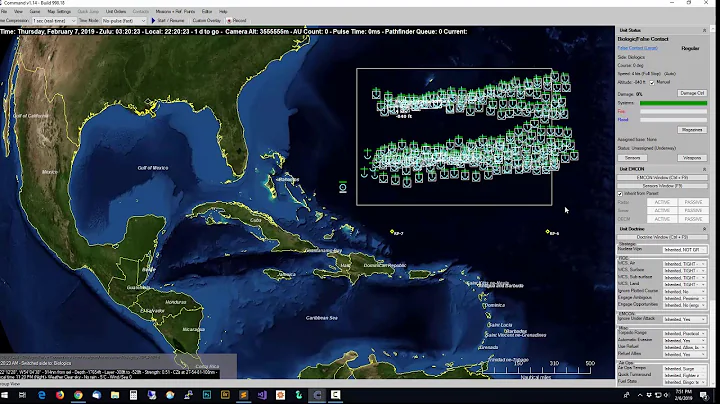Open the Time Mode dropdown

(x=124, y=21)
